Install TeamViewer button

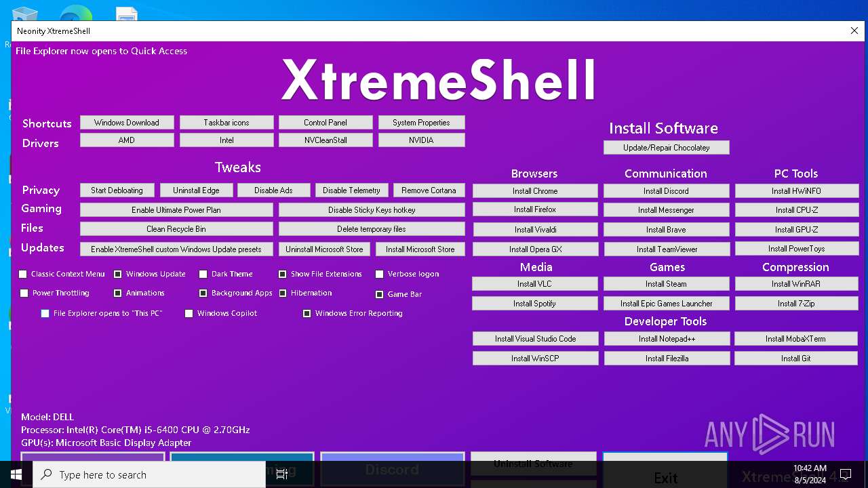(666, 249)
